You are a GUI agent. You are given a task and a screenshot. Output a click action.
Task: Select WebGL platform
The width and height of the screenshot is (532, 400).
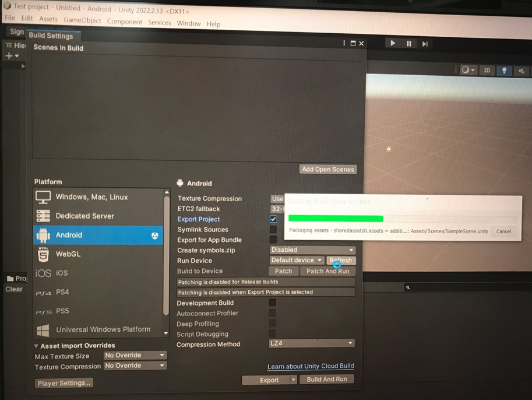point(98,254)
